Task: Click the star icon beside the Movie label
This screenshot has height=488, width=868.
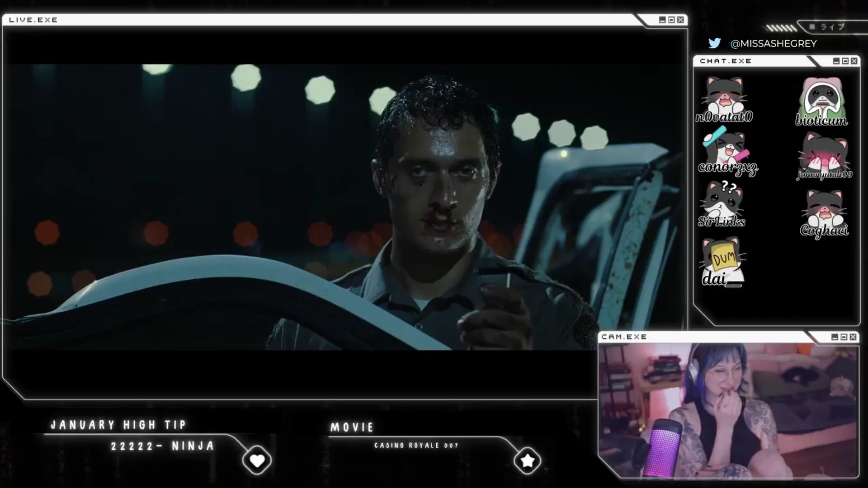Action: (x=527, y=460)
